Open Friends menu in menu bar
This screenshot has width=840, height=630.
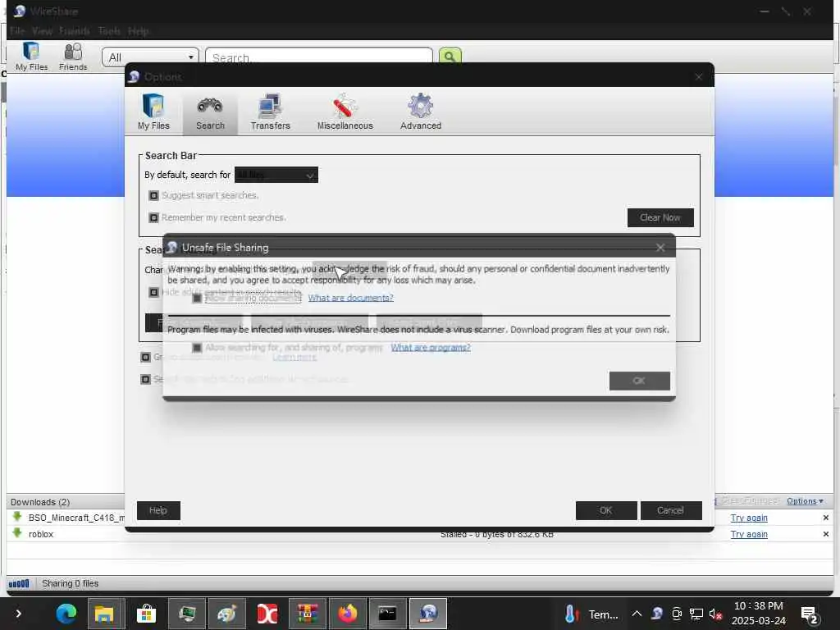coord(75,31)
